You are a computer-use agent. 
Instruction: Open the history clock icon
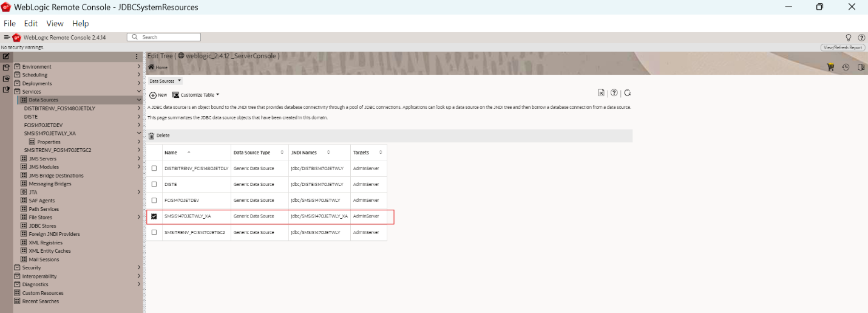(846, 67)
